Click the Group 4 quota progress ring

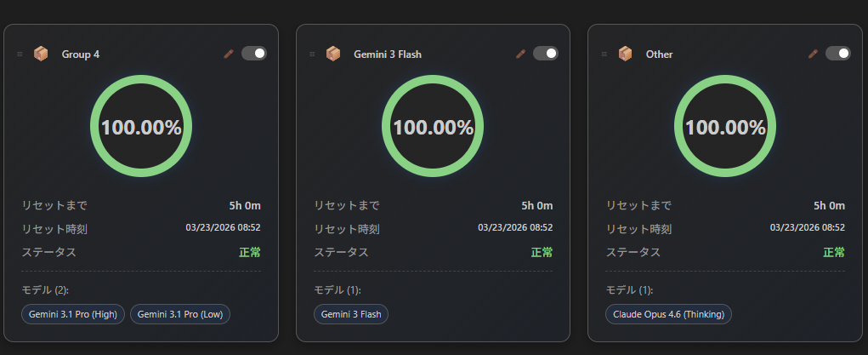pyautogui.click(x=141, y=127)
